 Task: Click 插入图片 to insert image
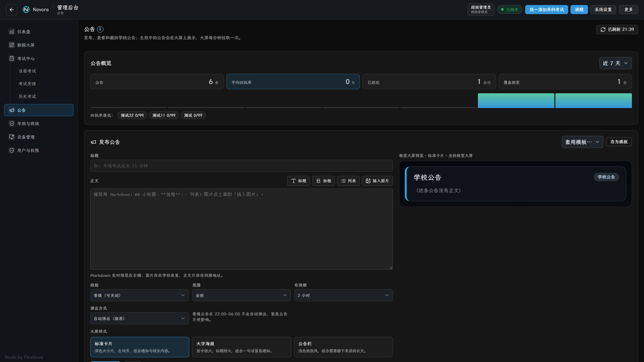click(377, 181)
